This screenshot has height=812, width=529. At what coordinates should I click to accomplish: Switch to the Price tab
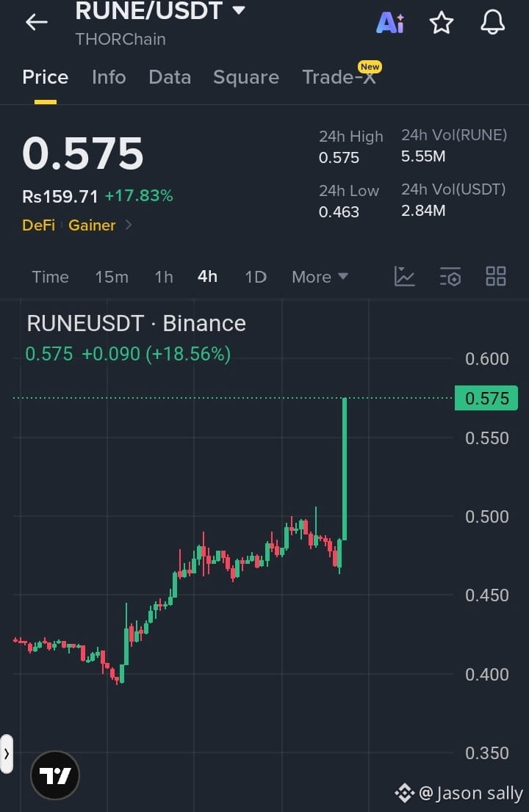click(x=46, y=77)
